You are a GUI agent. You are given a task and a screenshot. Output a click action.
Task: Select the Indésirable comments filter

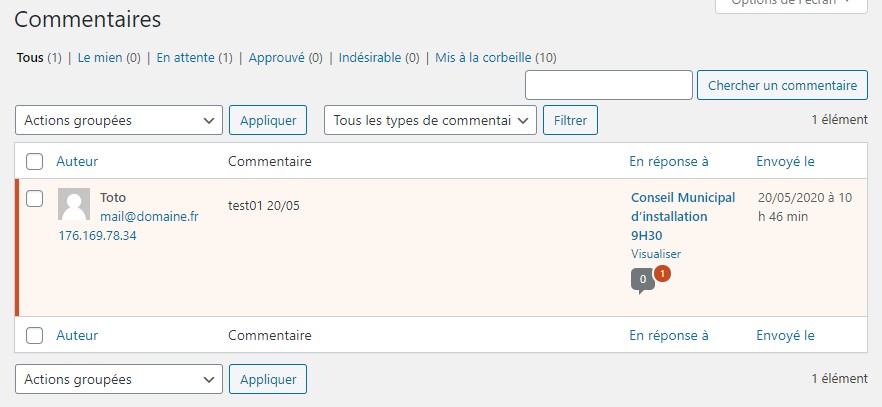point(370,58)
